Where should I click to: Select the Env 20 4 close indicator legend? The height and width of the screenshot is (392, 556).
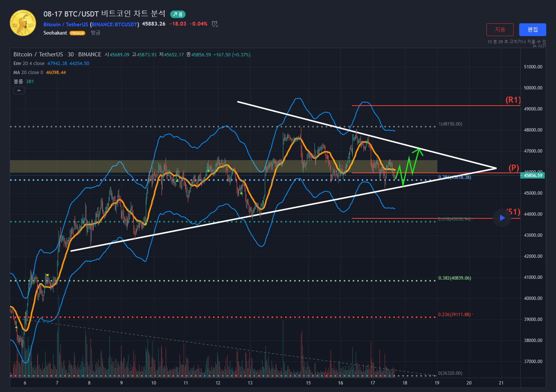point(29,64)
